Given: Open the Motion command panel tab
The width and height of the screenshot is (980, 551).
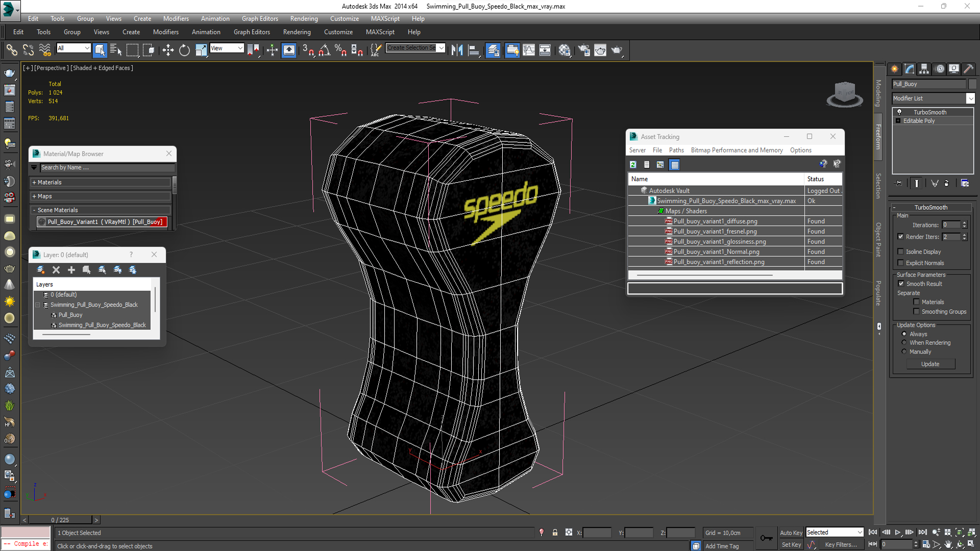Looking at the screenshot, I should pyautogui.click(x=940, y=69).
